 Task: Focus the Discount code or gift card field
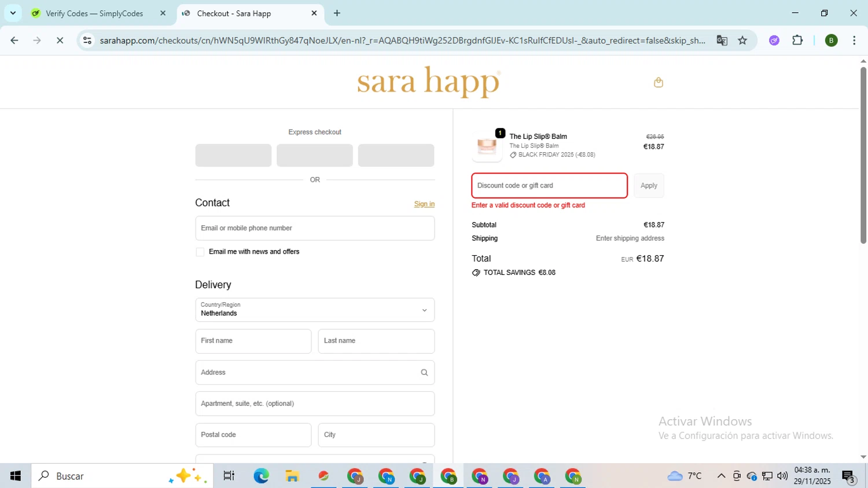tap(549, 186)
